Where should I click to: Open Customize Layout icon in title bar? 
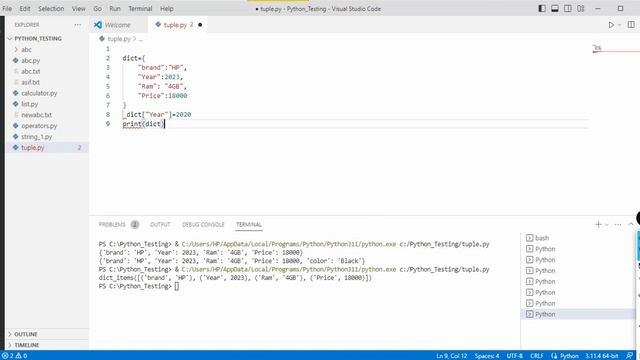(581, 9)
